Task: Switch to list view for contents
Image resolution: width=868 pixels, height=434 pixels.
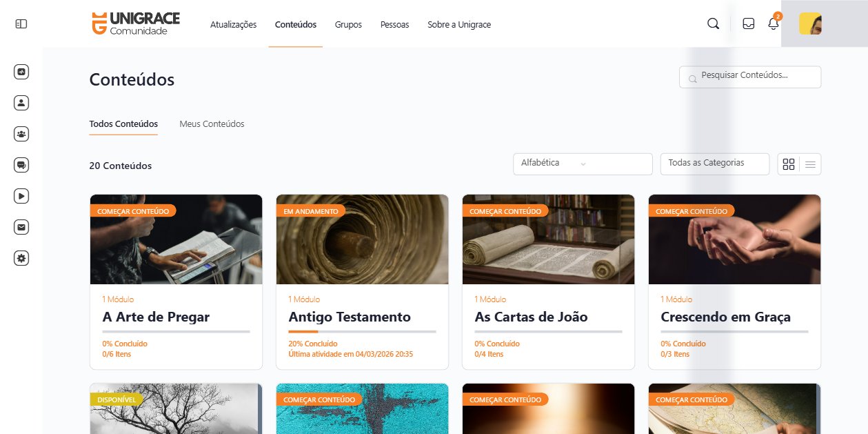Action: coord(809,164)
